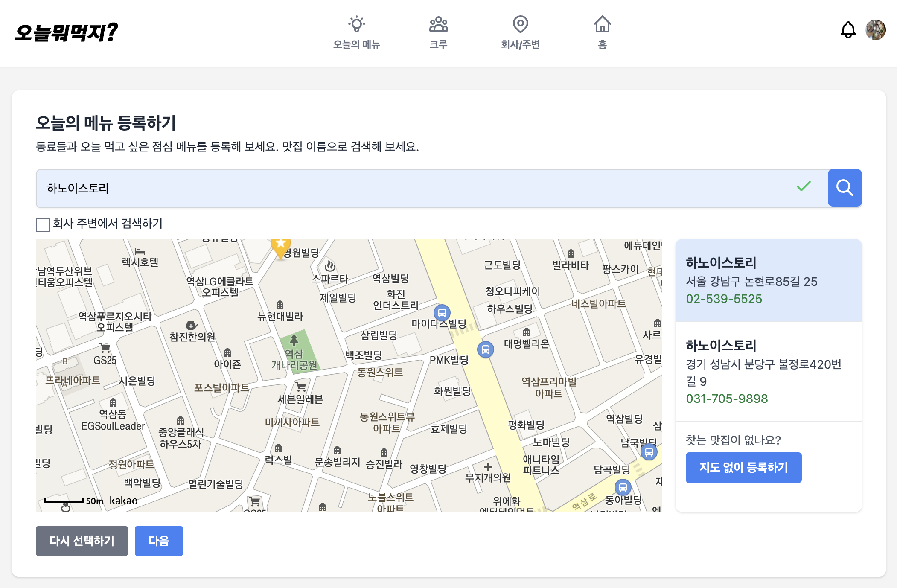
Task: Click the magnifier search button
Action: click(844, 188)
